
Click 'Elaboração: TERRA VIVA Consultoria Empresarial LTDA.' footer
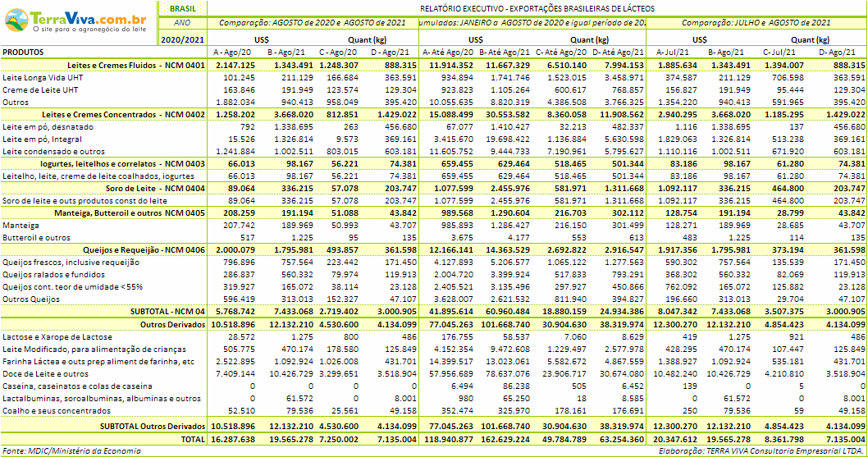tap(761, 451)
